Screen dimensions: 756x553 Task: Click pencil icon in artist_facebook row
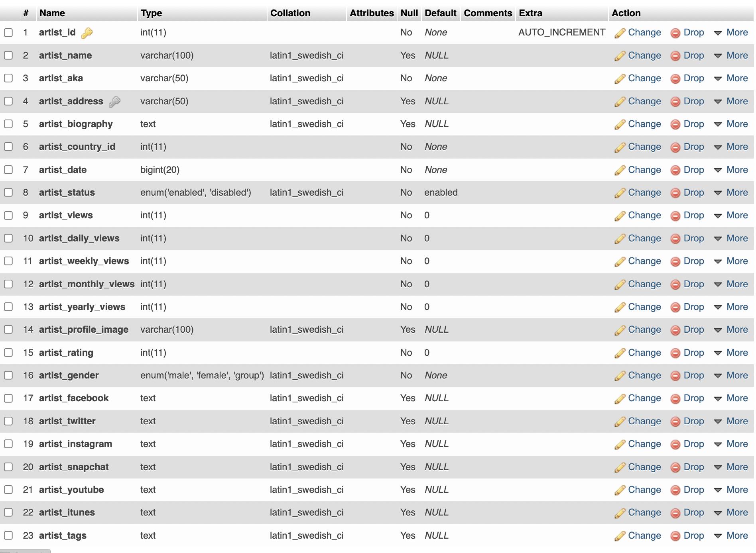click(620, 399)
